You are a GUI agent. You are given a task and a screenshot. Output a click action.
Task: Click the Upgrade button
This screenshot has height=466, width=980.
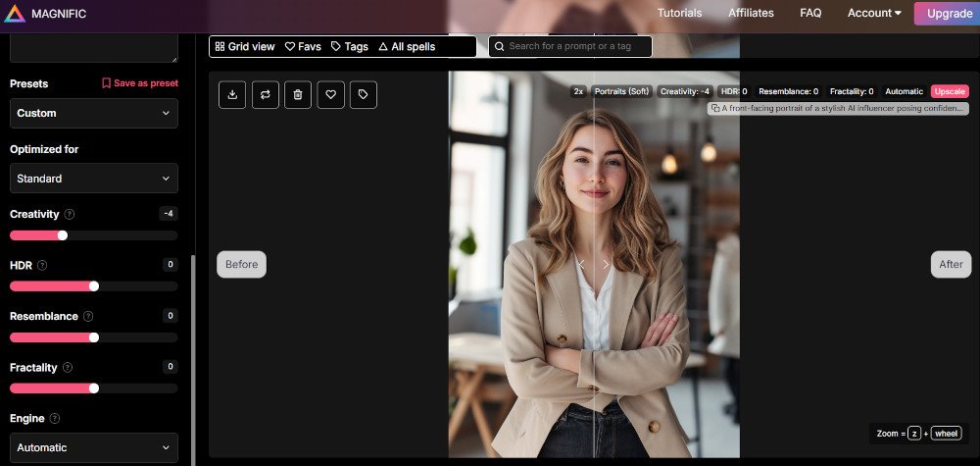click(949, 13)
